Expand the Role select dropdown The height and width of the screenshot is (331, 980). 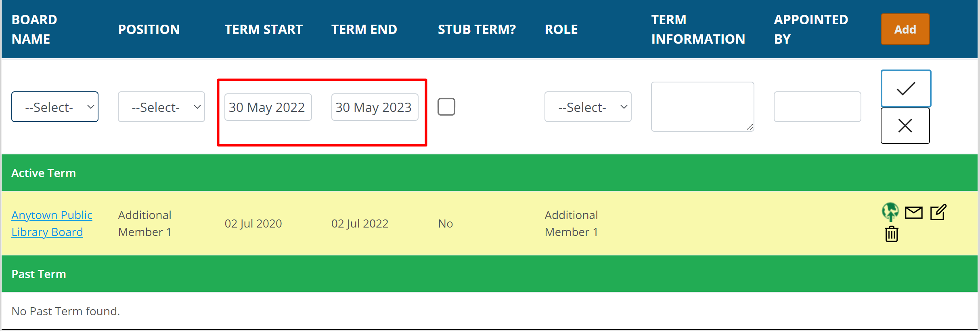coord(588,107)
